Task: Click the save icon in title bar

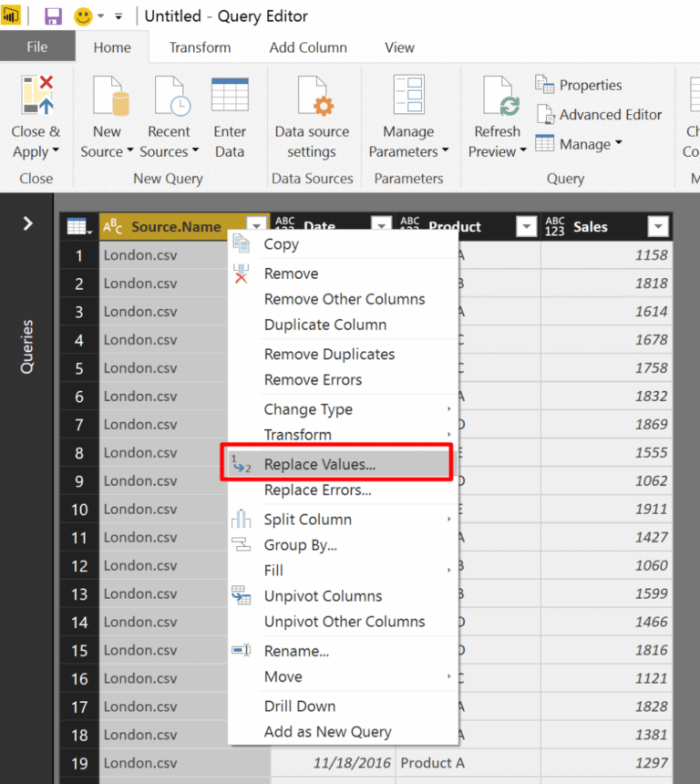Action: pos(53,16)
